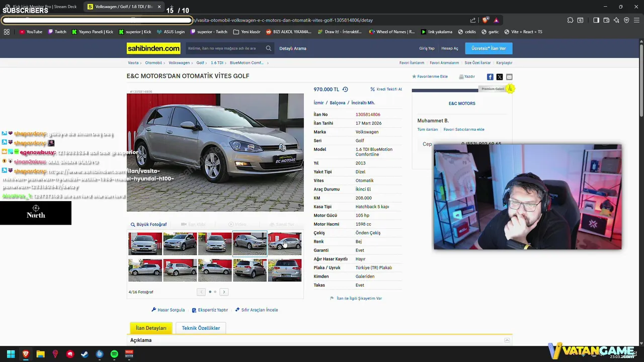Select the rear-view car thumbnail
Screen dimensions: 644x362
(x=285, y=270)
